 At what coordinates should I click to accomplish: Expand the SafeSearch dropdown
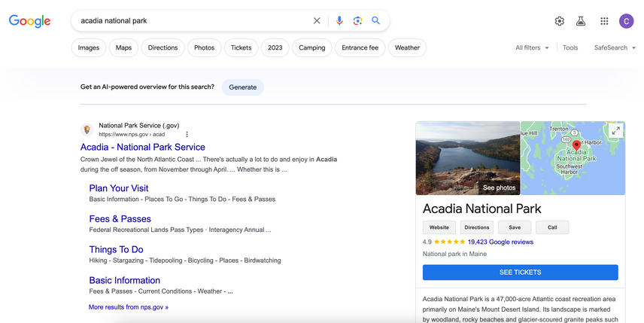615,47
